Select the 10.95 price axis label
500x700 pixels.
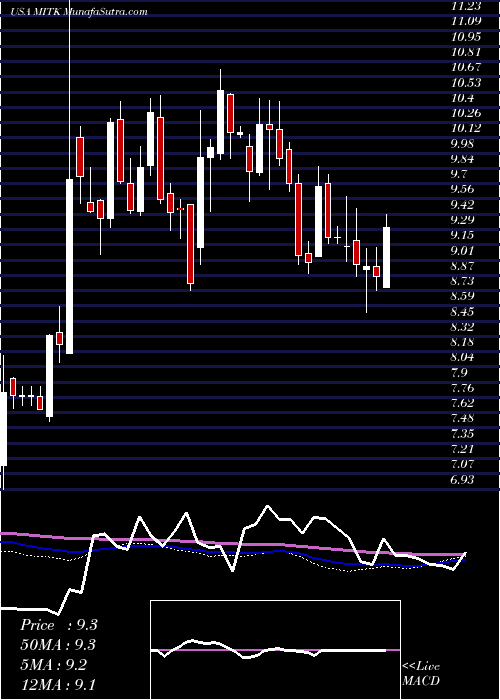(466, 36)
